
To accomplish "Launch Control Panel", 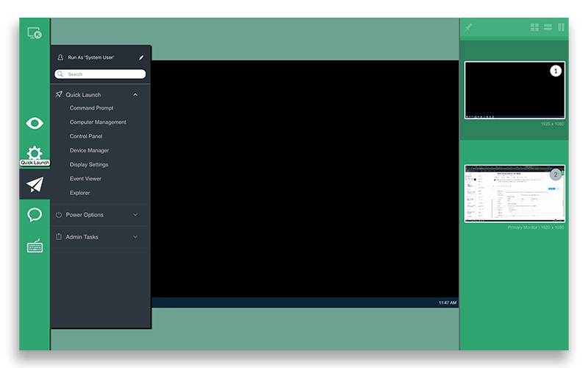I will pyautogui.click(x=86, y=136).
